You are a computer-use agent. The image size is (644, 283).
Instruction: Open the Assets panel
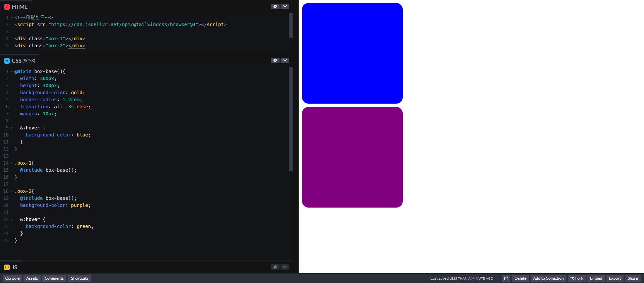tap(32, 278)
